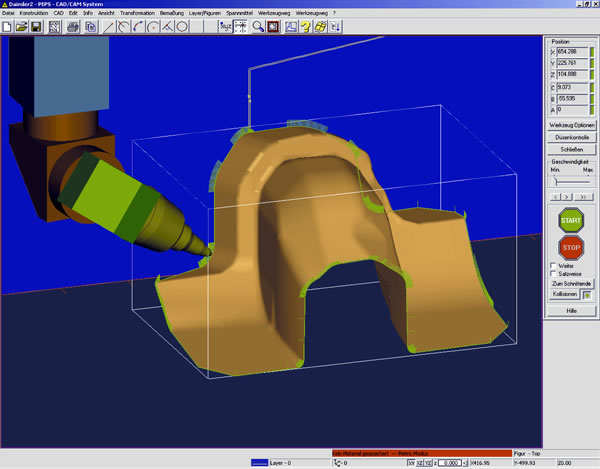600x469 pixels.
Task: Click the Print icon in toolbar
Action: click(74, 27)
